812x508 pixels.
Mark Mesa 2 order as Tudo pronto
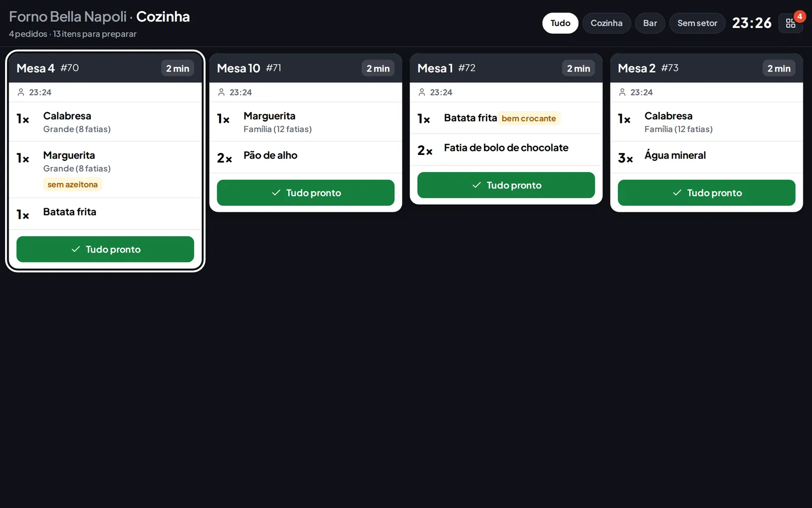coord(706,193)
